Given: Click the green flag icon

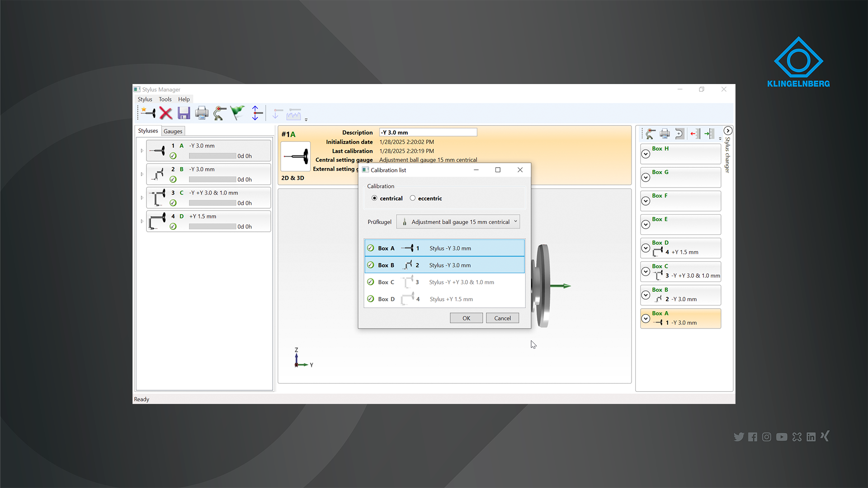Looking at the screenshot, I should pyautogui.click(x=237, y=113).
